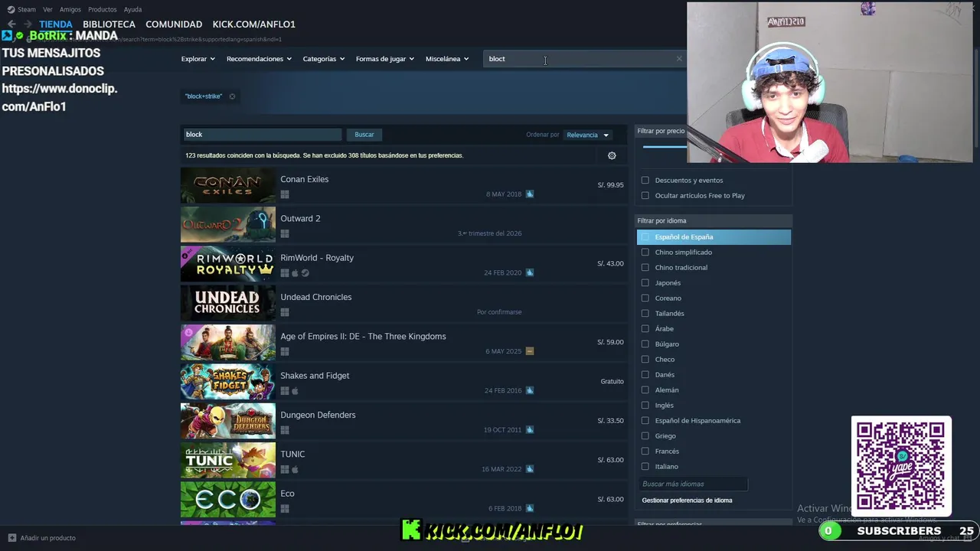Open the Dungeon Defenders result
Viewport: 980px width, 551px height.
coord(404,422)
